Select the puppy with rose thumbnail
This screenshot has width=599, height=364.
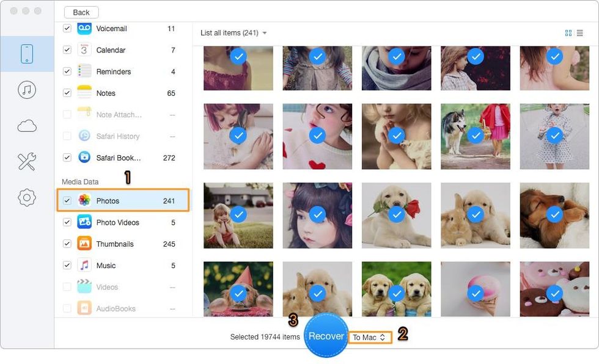click(x=396, y=214)
